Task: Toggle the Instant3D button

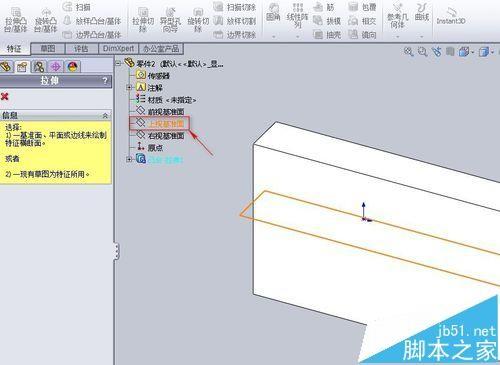Action: pos(451,16)
